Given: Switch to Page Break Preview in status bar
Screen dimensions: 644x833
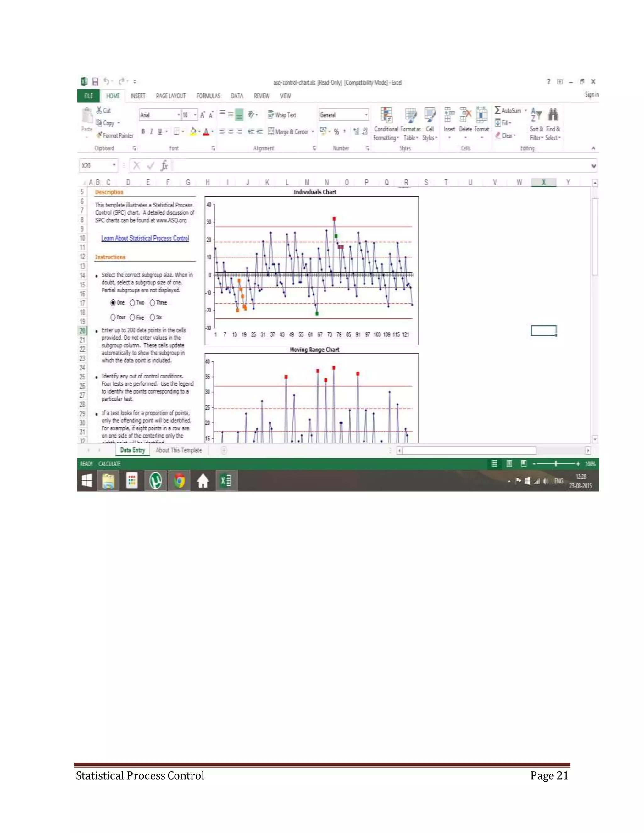Looking at the screenshot, I should point(524,463).
